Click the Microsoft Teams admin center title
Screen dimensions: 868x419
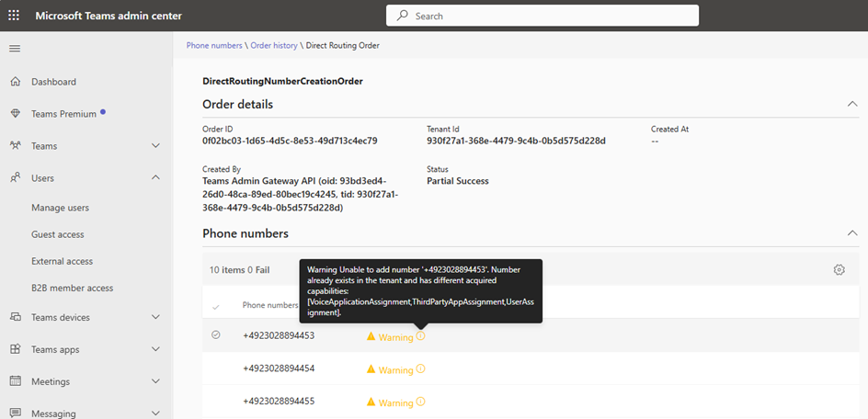108,16
